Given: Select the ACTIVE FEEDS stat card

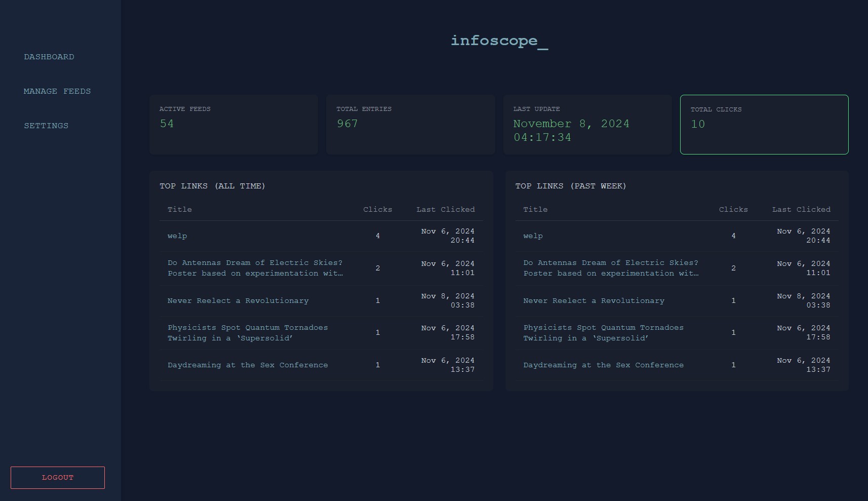Looking at the screenshot, I should (233, 125).
